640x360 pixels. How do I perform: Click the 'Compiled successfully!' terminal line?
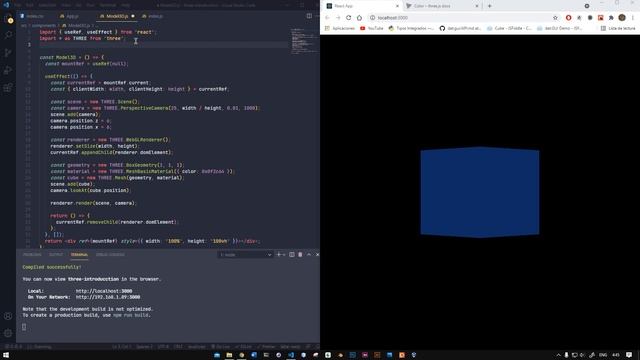click(52, 267)
